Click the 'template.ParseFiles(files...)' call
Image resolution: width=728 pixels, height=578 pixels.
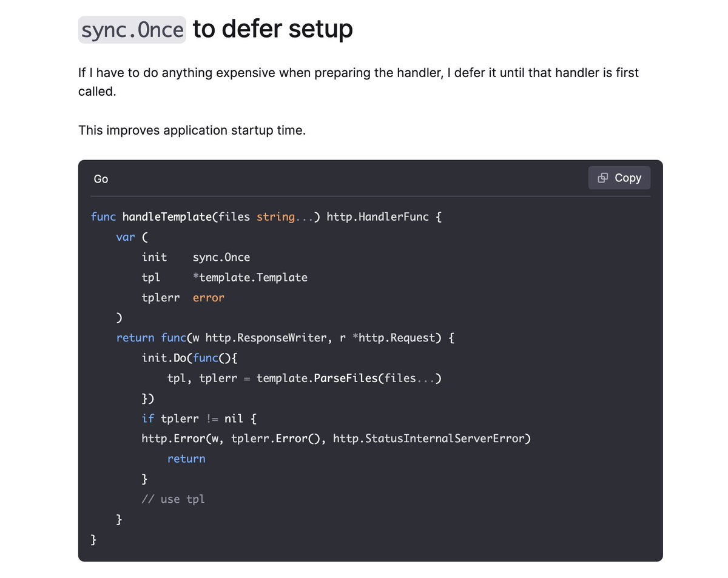[x=349, y=378]
